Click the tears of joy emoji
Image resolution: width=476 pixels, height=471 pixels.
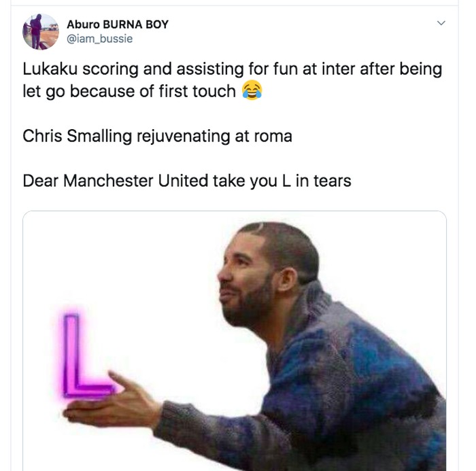tap(252, 90)
